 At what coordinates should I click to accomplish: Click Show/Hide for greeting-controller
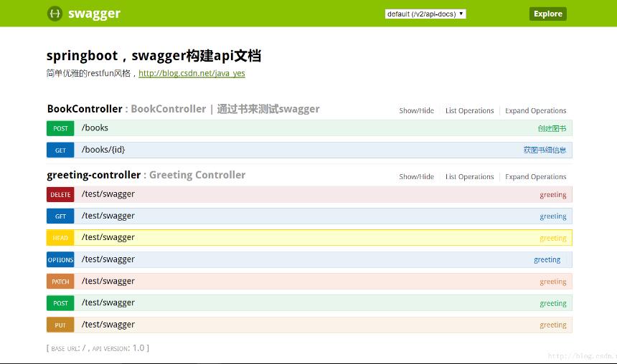(x=416, y=177)
